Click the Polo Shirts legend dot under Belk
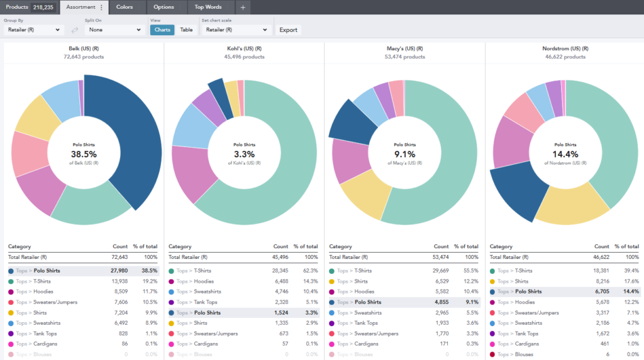 click(11, 271)
